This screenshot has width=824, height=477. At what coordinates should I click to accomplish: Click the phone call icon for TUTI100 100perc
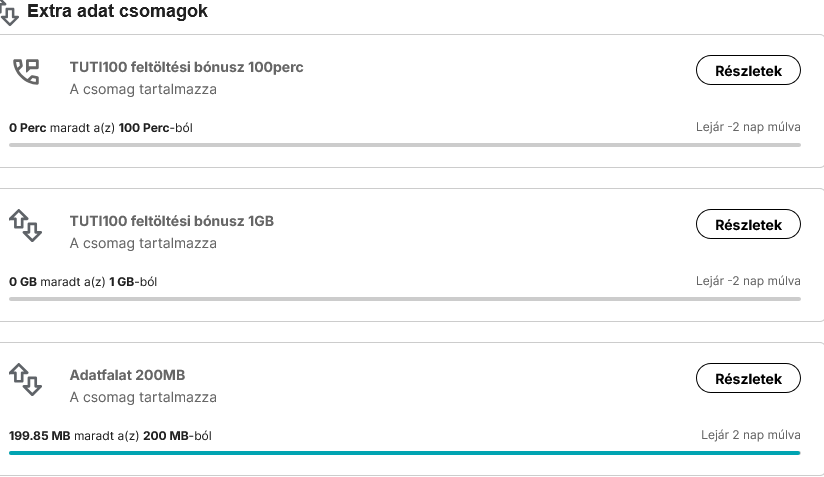pos(25,71)
